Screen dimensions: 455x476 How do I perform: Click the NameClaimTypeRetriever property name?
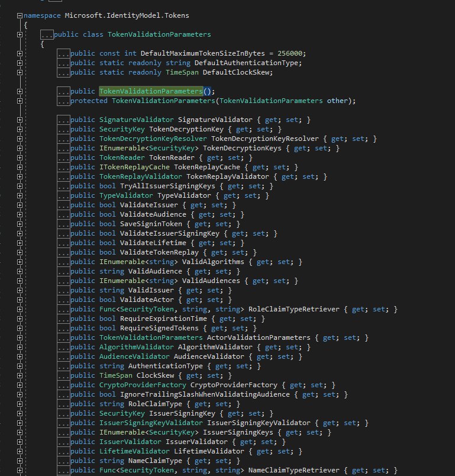(293, 470)
